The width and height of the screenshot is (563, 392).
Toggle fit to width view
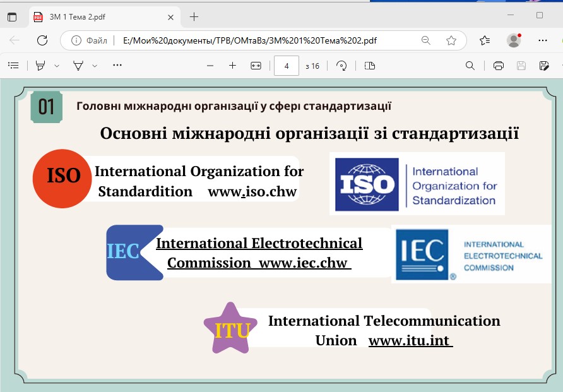pyautogui.click(x=256, y=66)
